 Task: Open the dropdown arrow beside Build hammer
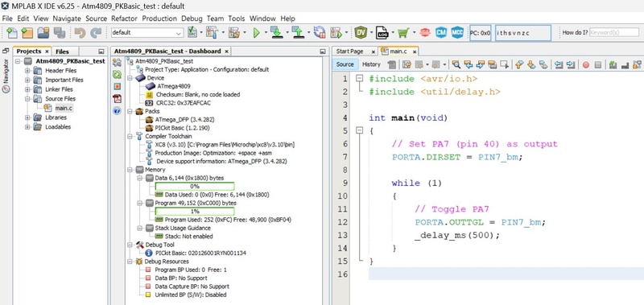click(x=223, y=32)
